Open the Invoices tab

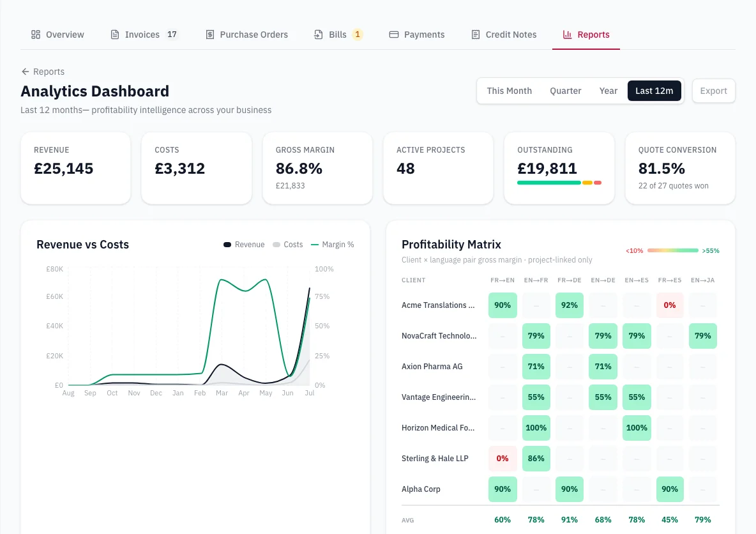(x=145, y=34)
